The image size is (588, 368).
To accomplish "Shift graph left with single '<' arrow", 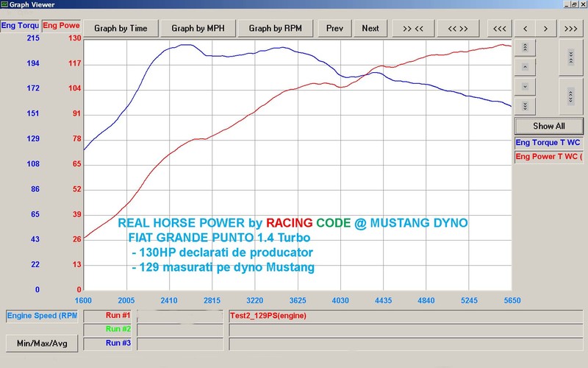I will point(525,29).
